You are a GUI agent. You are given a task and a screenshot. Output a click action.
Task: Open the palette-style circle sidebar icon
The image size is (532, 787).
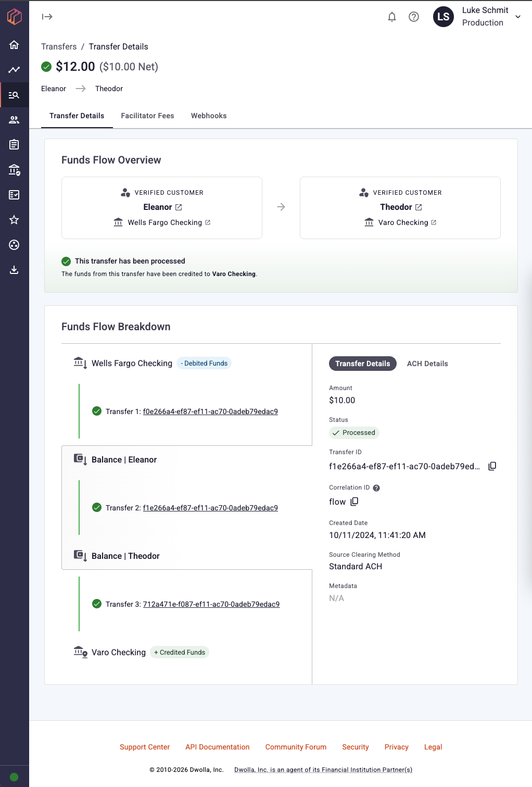(x=14, y=245)
